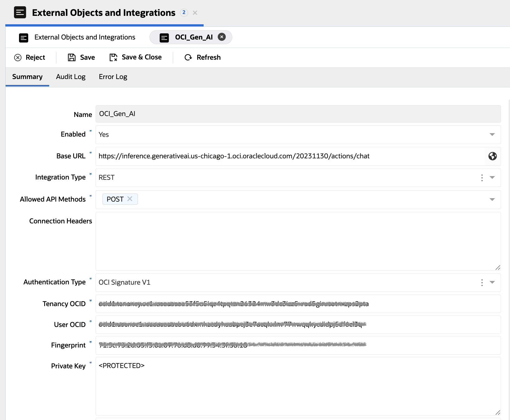
Task: Click the Reject button
Action: [30, 58]
